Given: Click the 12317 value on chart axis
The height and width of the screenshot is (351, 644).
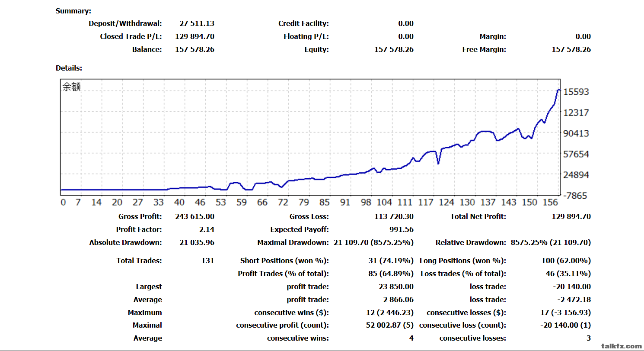Looking at the screenshot, I should [576, 113].
